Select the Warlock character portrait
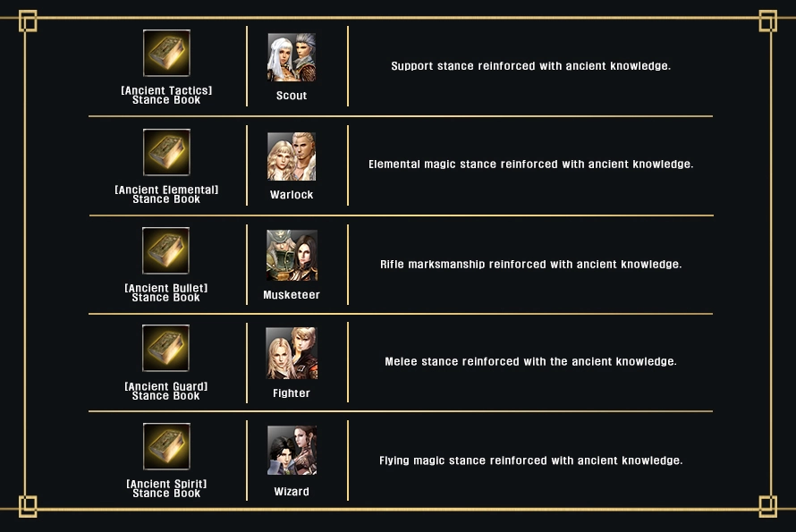 pos(292,156)
